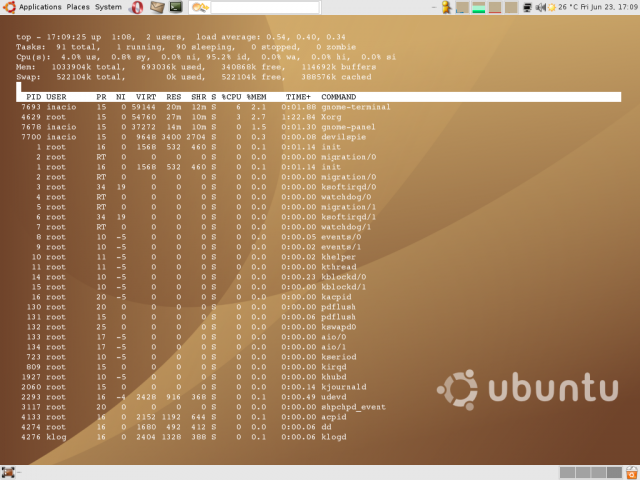Click the 'acpid' process name
This screenshot has width=640, height=480.
click(333, 417)
